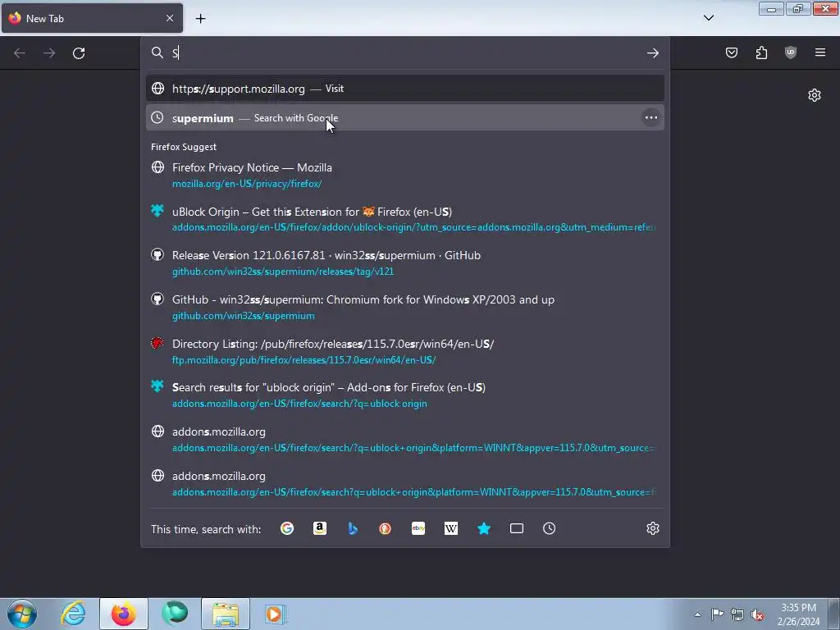Search this time with Bing icon
Viewport: 840px width, 630px height.
click(353, 529)
